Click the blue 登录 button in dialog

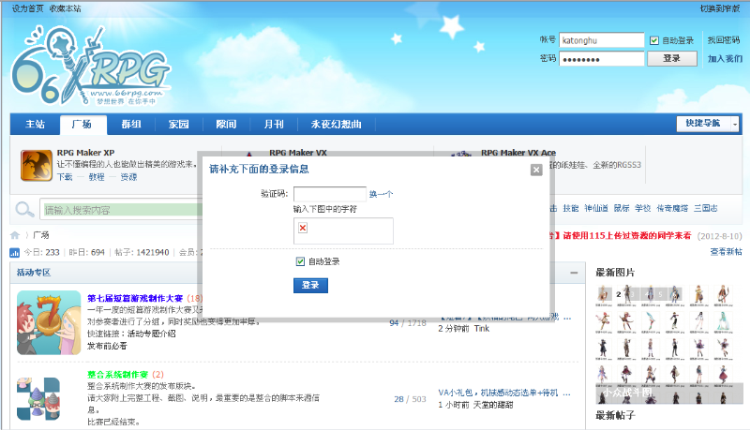(x=310, y=285)
